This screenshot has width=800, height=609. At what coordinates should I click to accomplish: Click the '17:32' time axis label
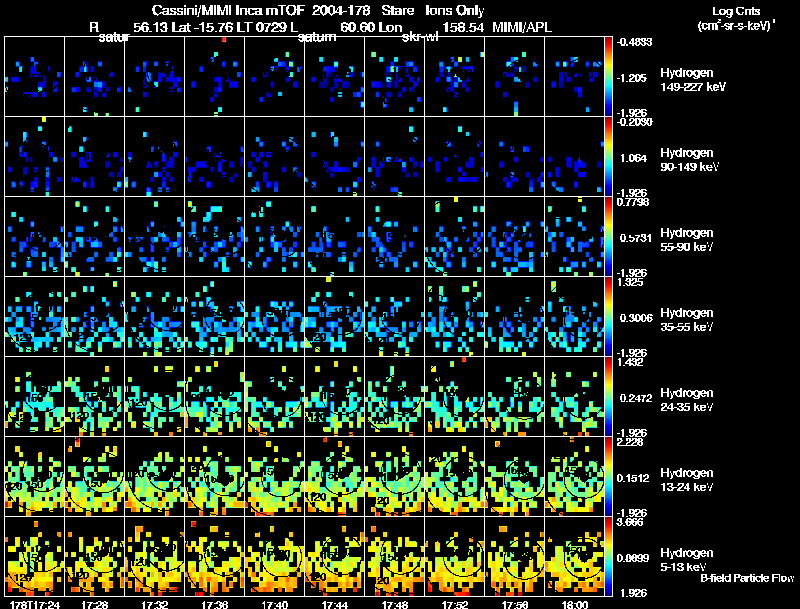click(155, 605)
